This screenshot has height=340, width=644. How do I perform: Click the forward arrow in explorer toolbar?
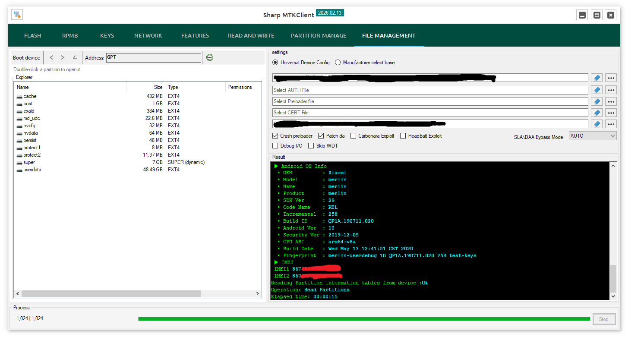click(x=63, y=57)
